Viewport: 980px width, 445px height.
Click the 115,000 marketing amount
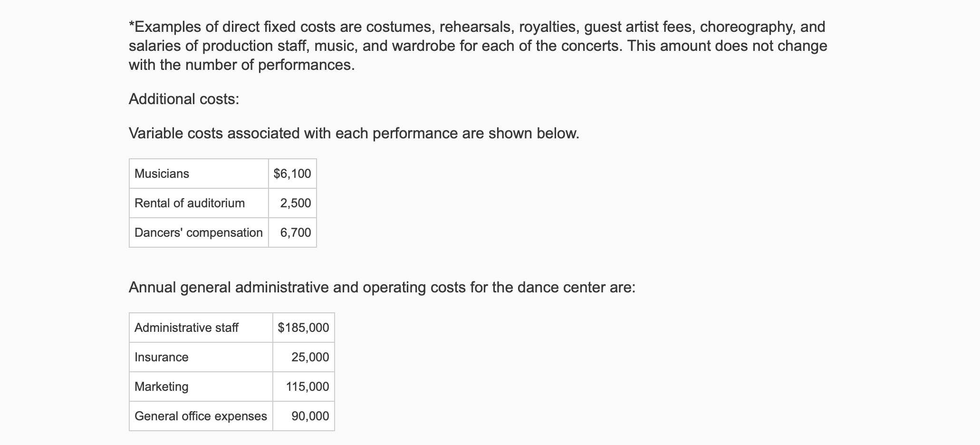(307, 387)
